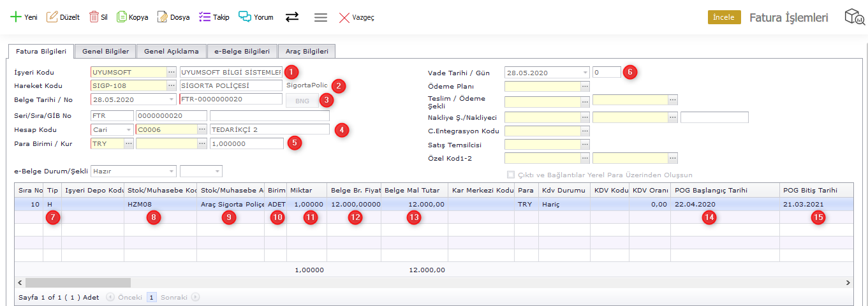Image resolution: width=868 pixels, height=306 pixels.
Task: Switch to the Genel Bilgiler tab
Action: click(105, 51)
